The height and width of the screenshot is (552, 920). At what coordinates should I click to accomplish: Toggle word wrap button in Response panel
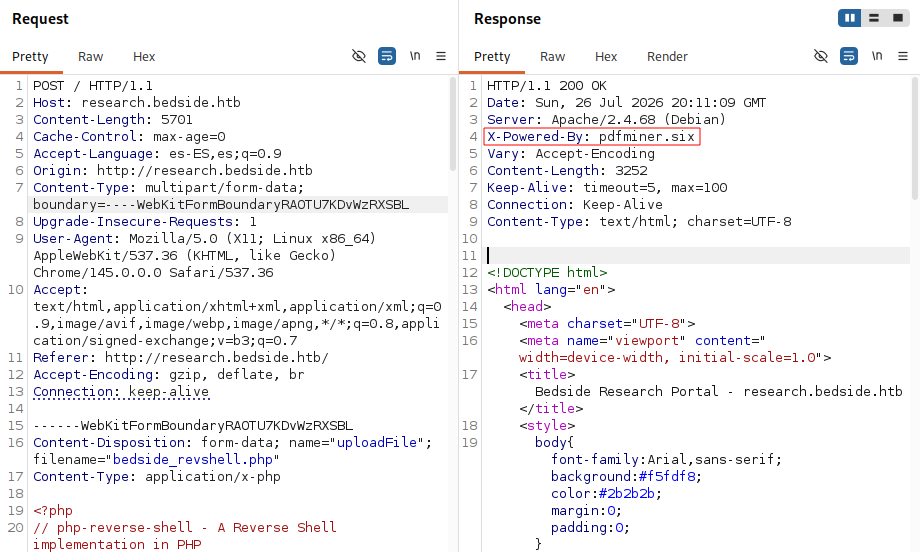[848, 56]
